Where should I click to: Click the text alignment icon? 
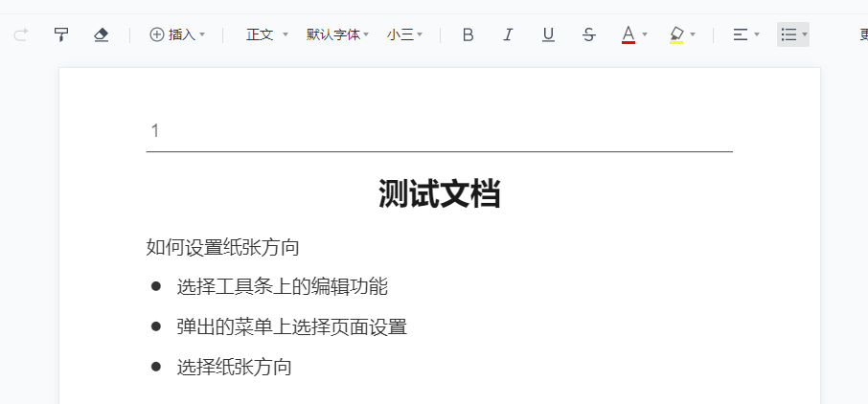740,35
